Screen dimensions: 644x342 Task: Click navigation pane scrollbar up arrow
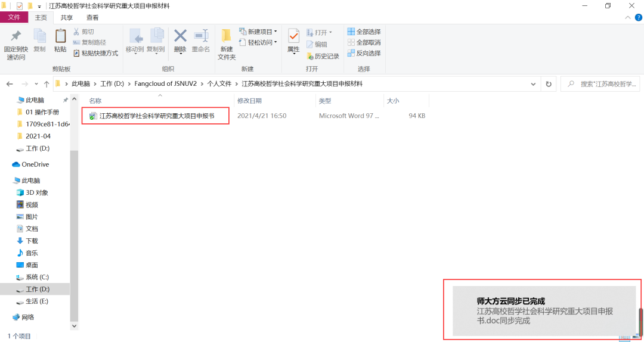(x=75, y=99)
